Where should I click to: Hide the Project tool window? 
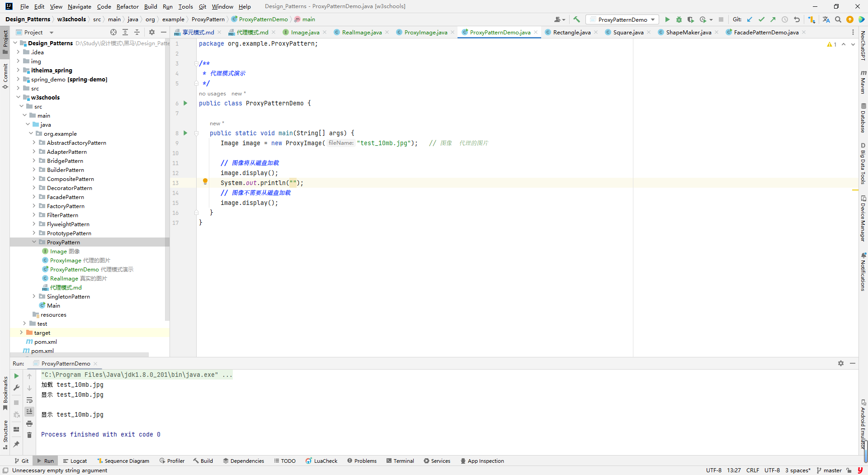pos(164,32)
